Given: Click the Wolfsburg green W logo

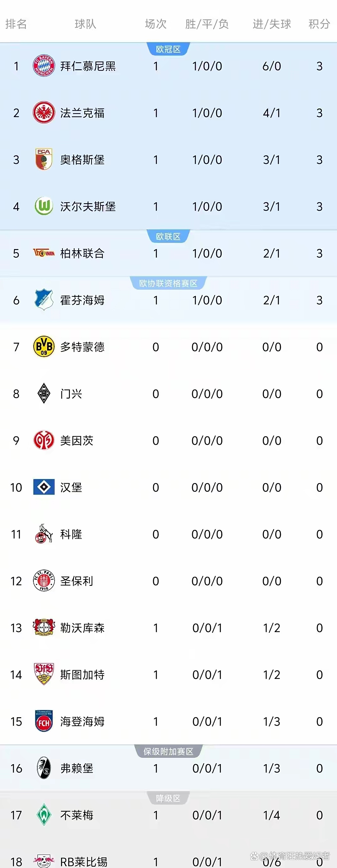Looking at the screenshot, I should [x=44, y=206].
